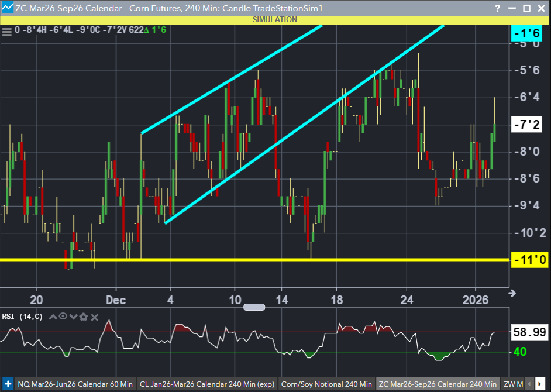The height and width of the screenshot is (392, 551).
Task: Jump to latest bar using time-axis arrow
Action: point(512,293)
